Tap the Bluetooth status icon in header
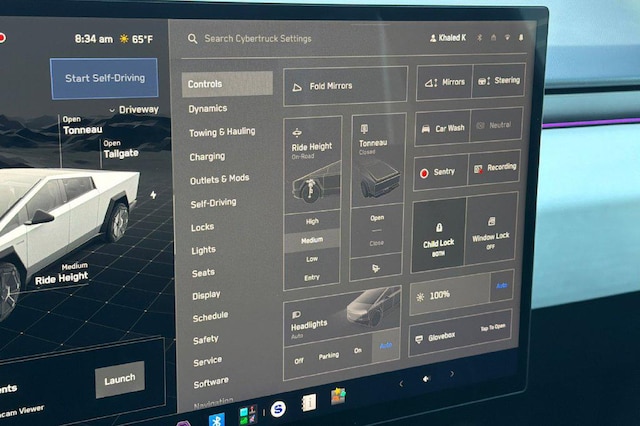The width and height of the screenshot is (640, 426). point(480,38)
